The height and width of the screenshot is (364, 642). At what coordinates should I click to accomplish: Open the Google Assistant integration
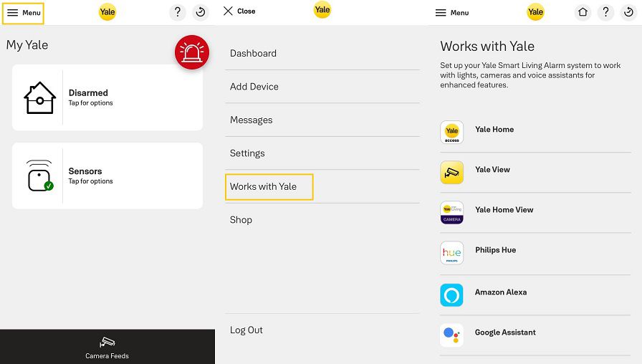tap(535, 335)
